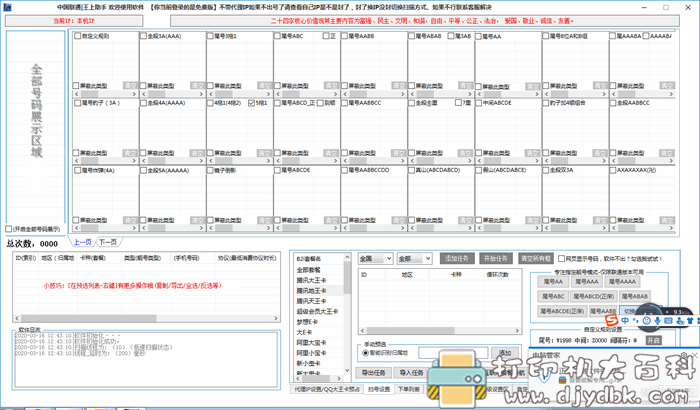Check 屏蔽此类型 in the 尾号ABC panel

[277, 85]
